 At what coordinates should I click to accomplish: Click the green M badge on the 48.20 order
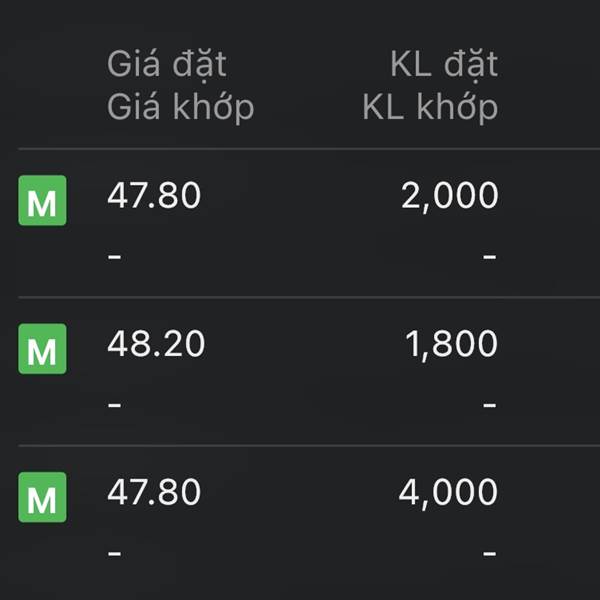pos(42,349)
